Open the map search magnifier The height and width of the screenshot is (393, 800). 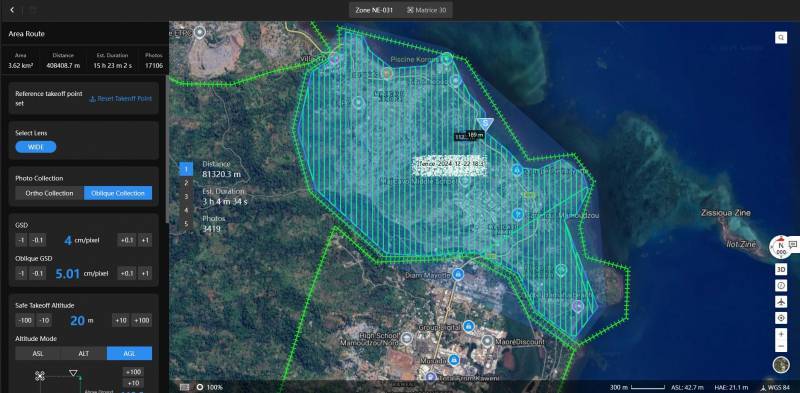tap(781, 37)
